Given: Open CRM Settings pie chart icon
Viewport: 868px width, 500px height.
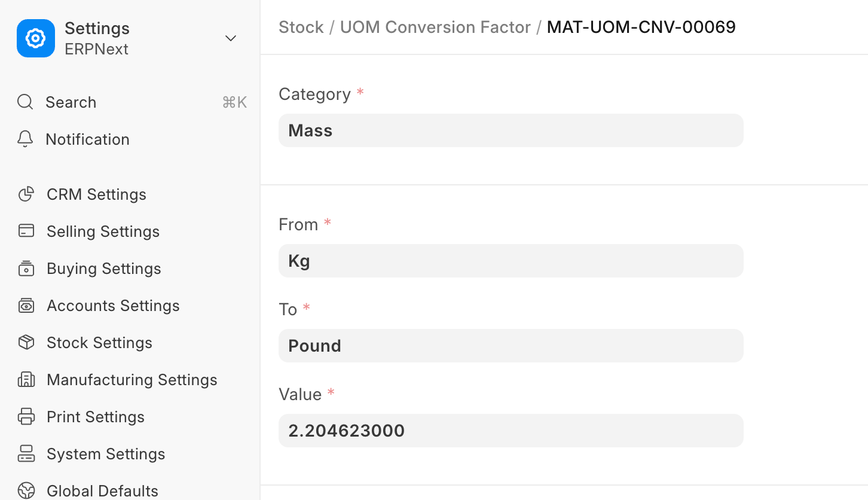Looking at the screenshot, I should point(26,194).
